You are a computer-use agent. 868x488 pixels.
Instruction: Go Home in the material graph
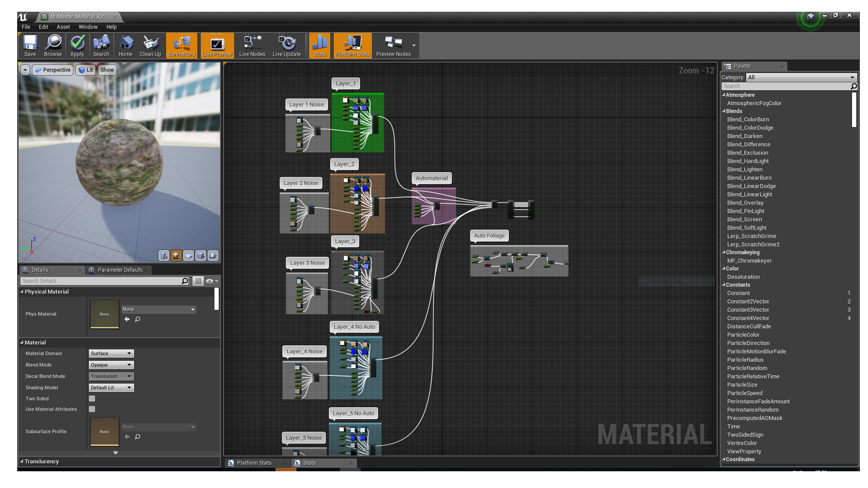[126, 46]
